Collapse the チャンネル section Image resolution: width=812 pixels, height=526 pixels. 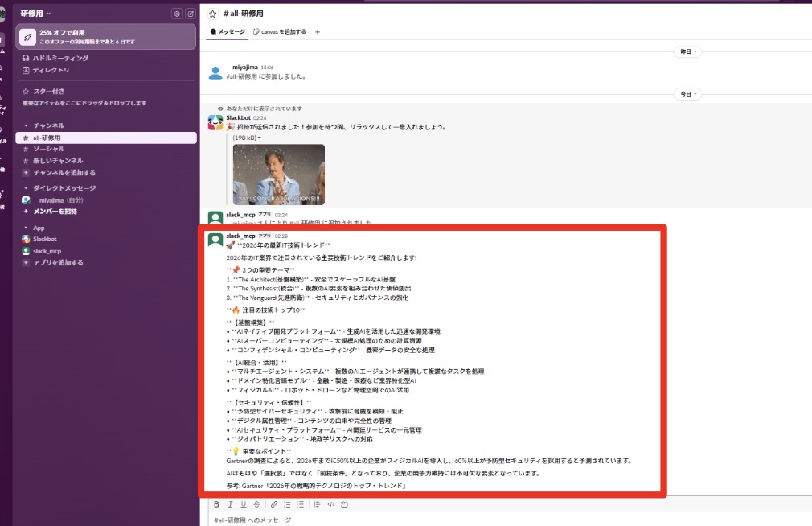25,125
